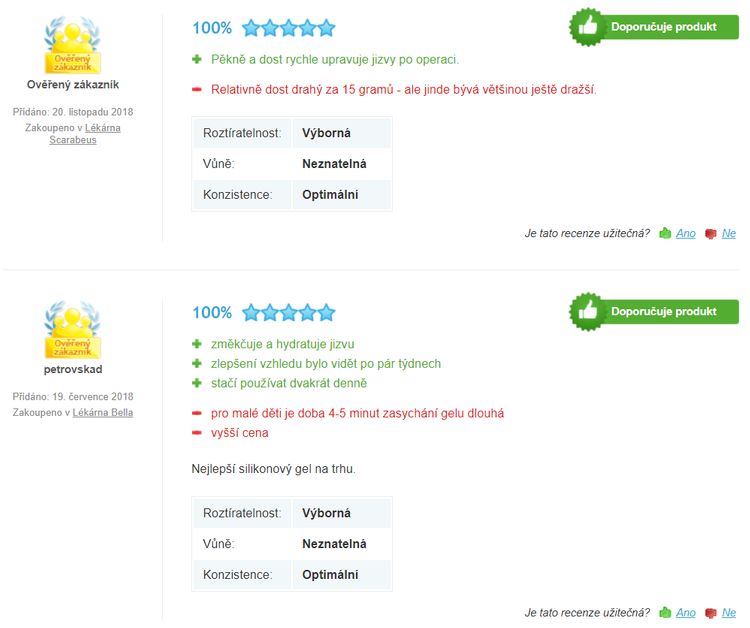This screenshot has width=750, height=628.
Task: Open the Lékárna Scarabeus pharmacy link
Action: tap(85, 134)
